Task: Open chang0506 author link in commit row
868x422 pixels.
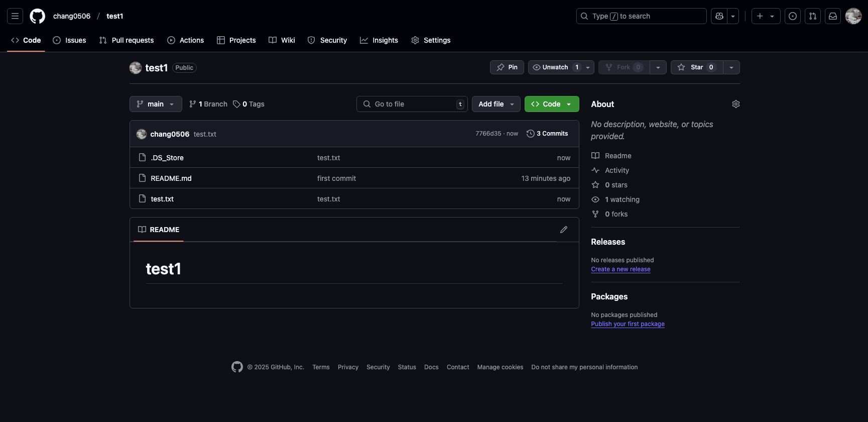Action: click(170, 134)
